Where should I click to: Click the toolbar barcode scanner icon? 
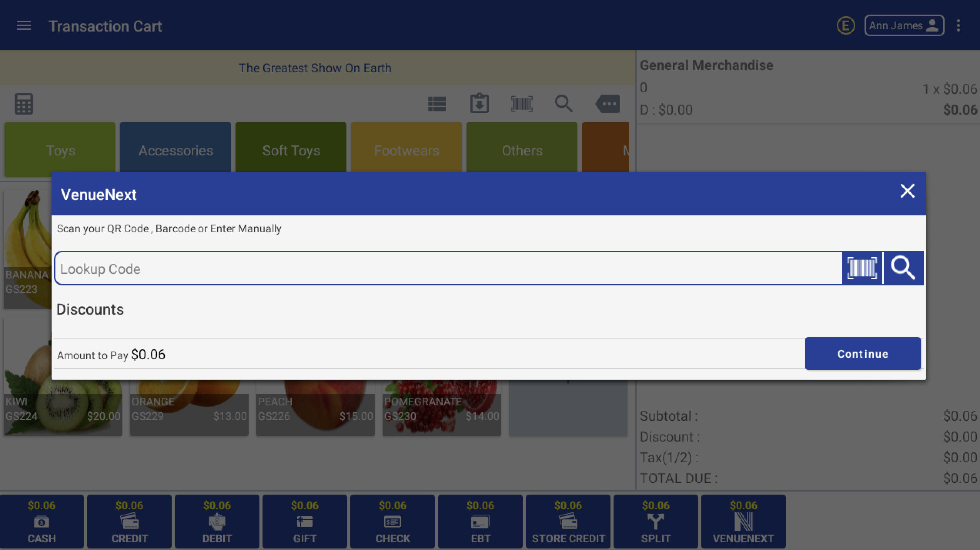coord(522,104)
